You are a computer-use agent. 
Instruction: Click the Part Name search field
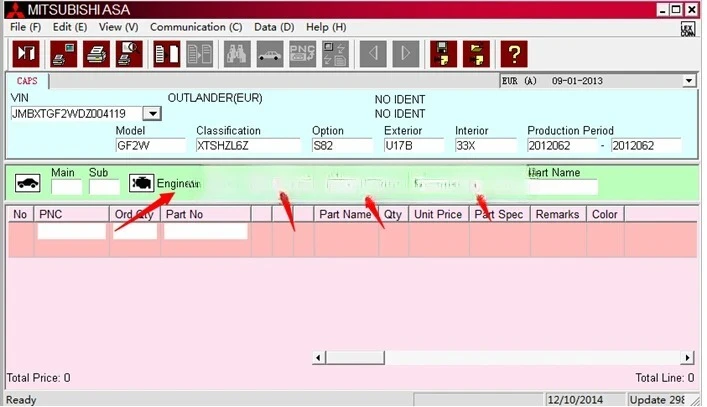[x=563, y=187]
